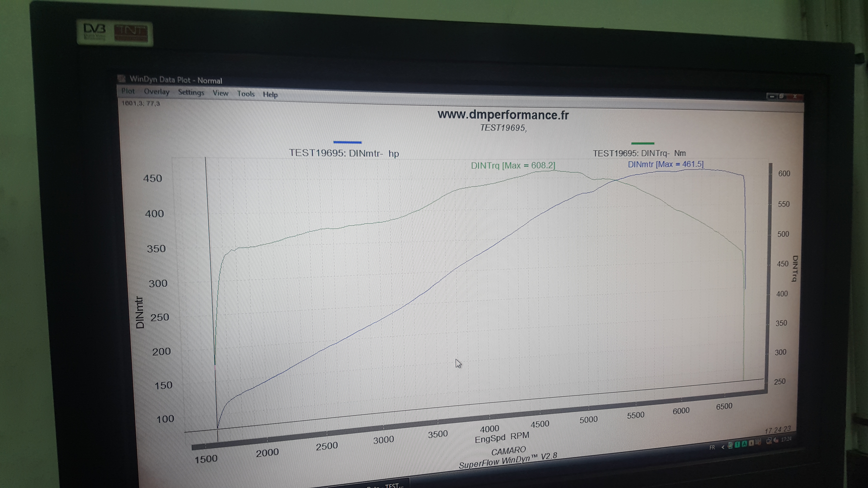
Task: Expand hidden system tray icons arrow
Action: (723, 447)
